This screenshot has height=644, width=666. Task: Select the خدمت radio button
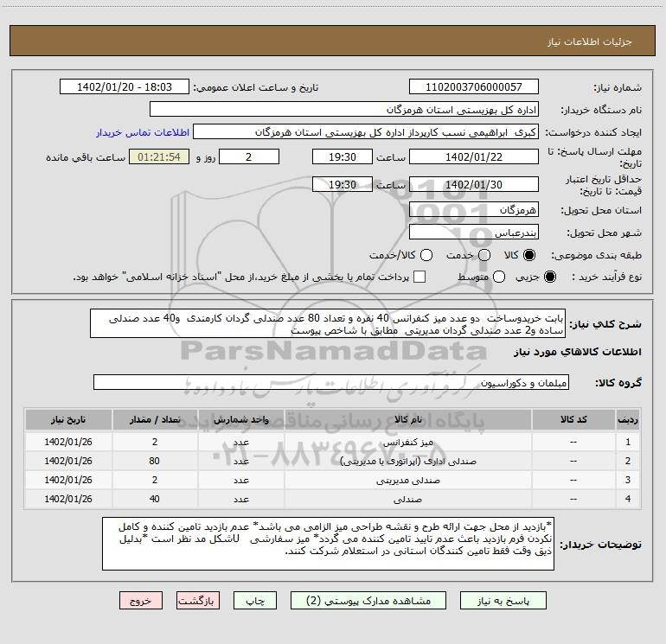484,256
